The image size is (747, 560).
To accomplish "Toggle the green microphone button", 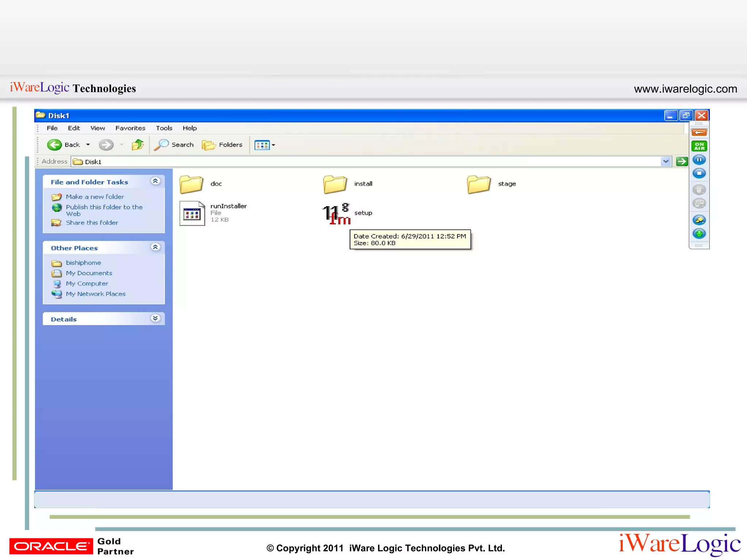I will 699,233.
